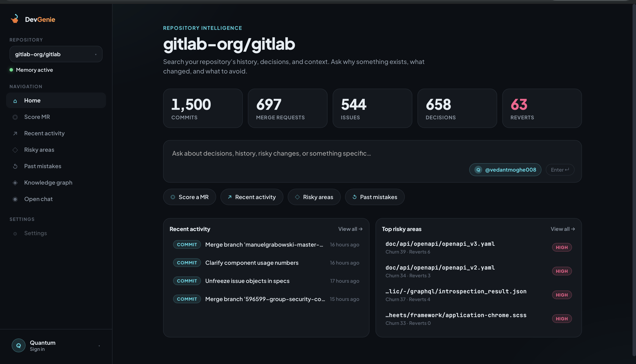Open commit Unfreeze issue objects in specs
The image size is (636, 364).
(x=266, y=281)
